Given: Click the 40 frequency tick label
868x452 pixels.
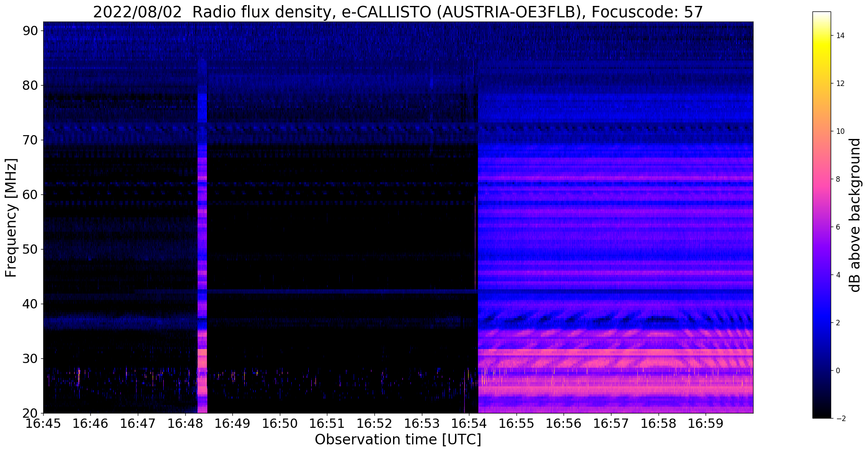Looking at the screenshot, I should click(30, 304).
